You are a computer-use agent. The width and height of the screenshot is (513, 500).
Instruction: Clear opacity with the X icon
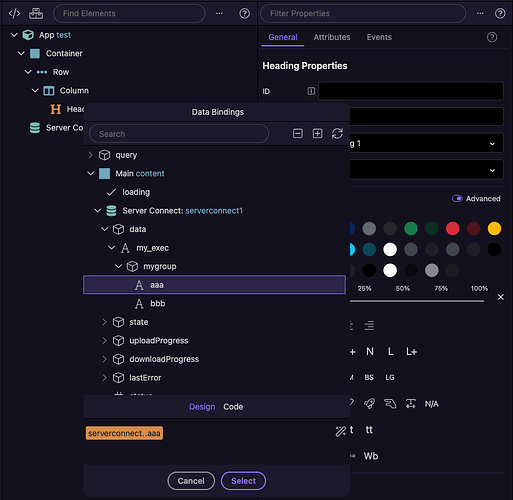[x=501, y=297]
